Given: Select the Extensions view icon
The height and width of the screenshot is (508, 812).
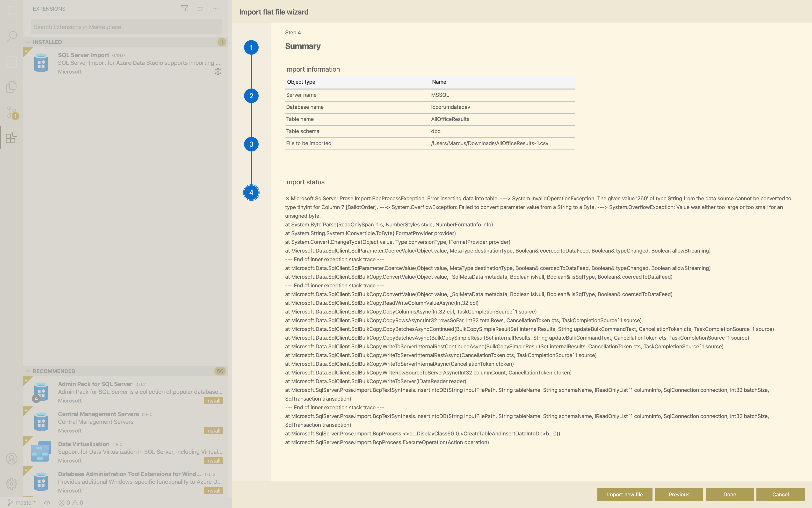Looking at the screenshot, I should pyautogui.click(x=12, y=137).
